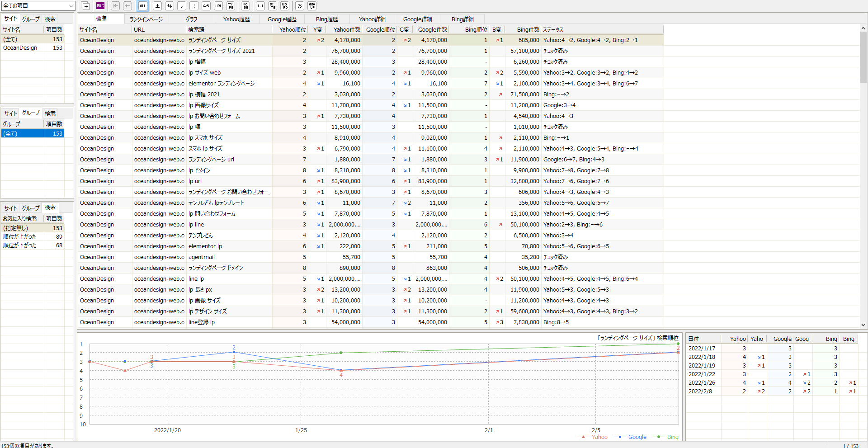
Task: Click the SITE toolbar icon
Action: point(273,6)
